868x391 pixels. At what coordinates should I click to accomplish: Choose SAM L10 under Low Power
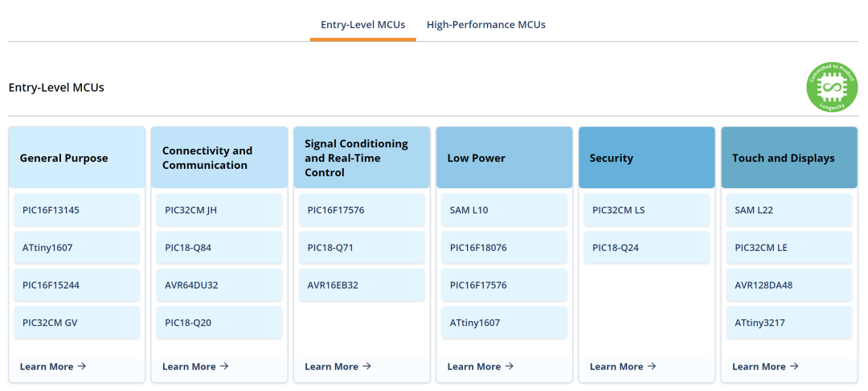coord(504,211)
